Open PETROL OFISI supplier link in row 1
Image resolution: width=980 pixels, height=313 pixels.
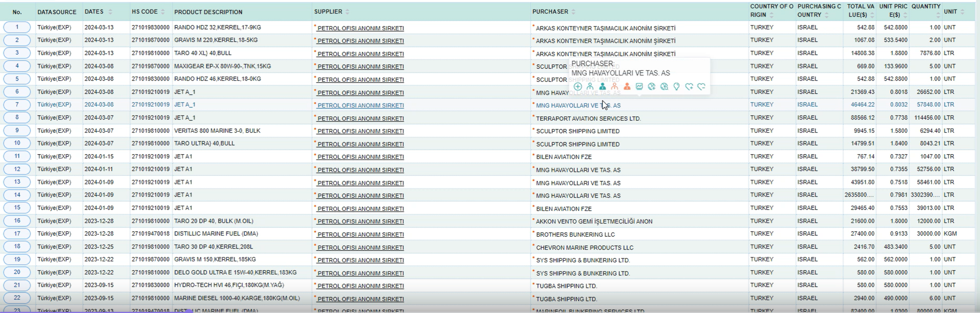point(361,28)
